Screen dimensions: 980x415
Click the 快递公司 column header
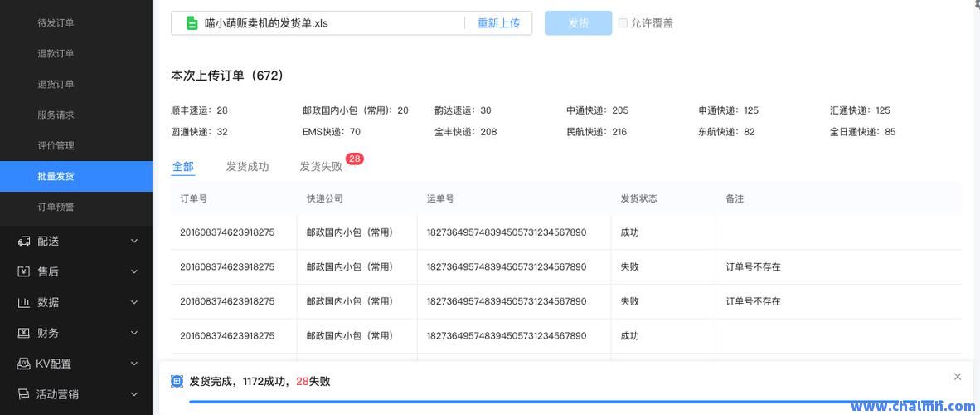click(324, 198)
